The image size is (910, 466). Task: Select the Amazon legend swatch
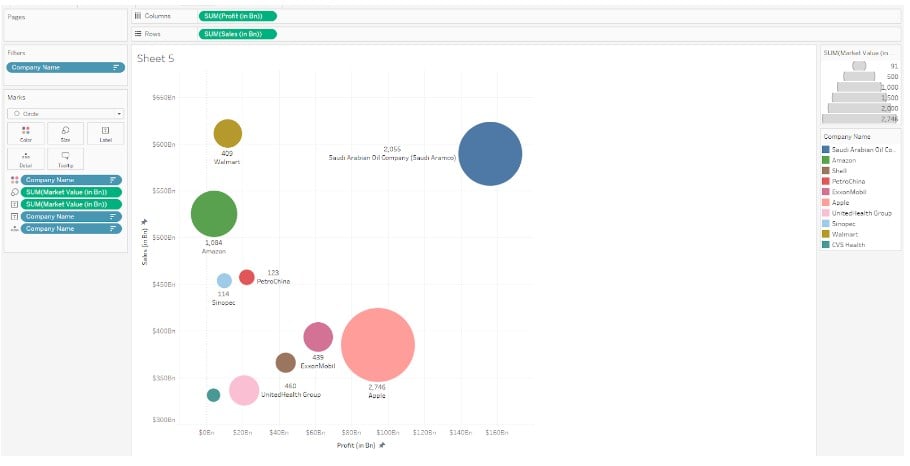pos(826,160)
